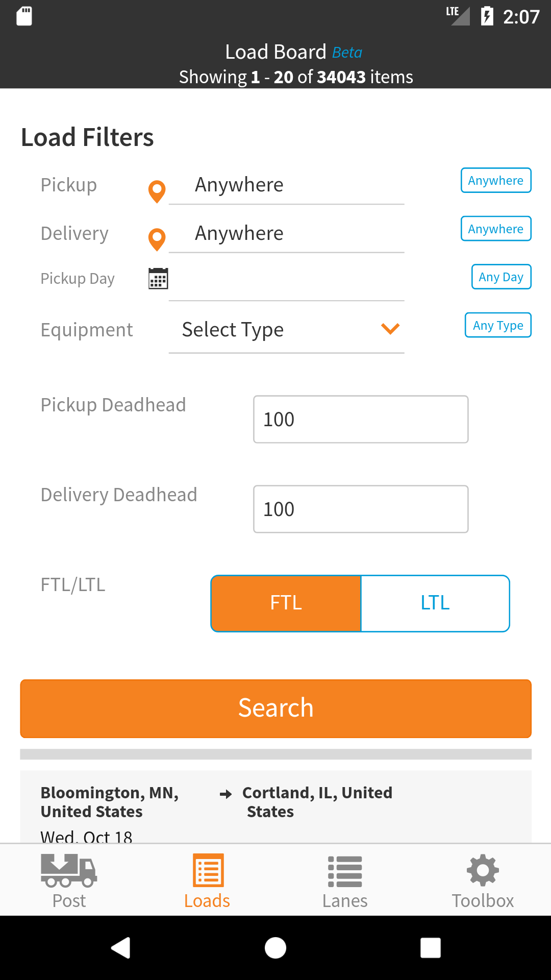Expand the Select Type equipment dropdown
The height and width of the screenshot is (980, 551).
[x=286, y=329]
